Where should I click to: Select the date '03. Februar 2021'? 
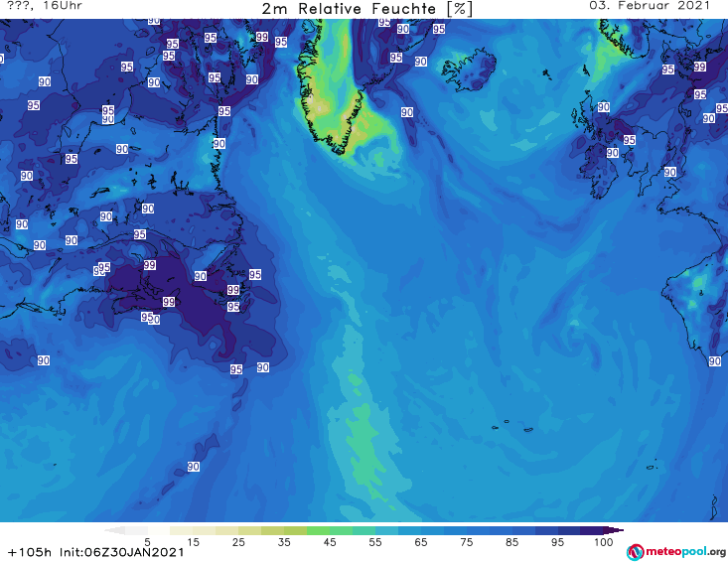650,6
